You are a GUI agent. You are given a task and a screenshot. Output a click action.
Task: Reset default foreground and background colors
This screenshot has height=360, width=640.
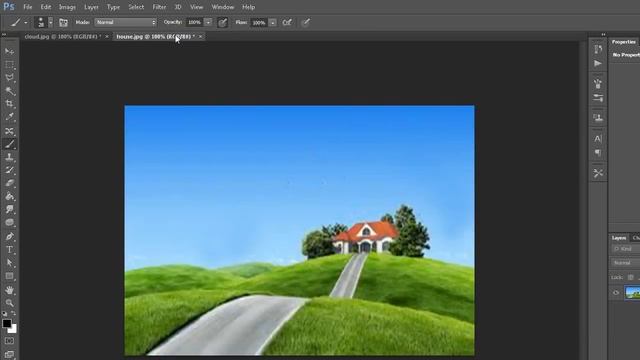4,313
